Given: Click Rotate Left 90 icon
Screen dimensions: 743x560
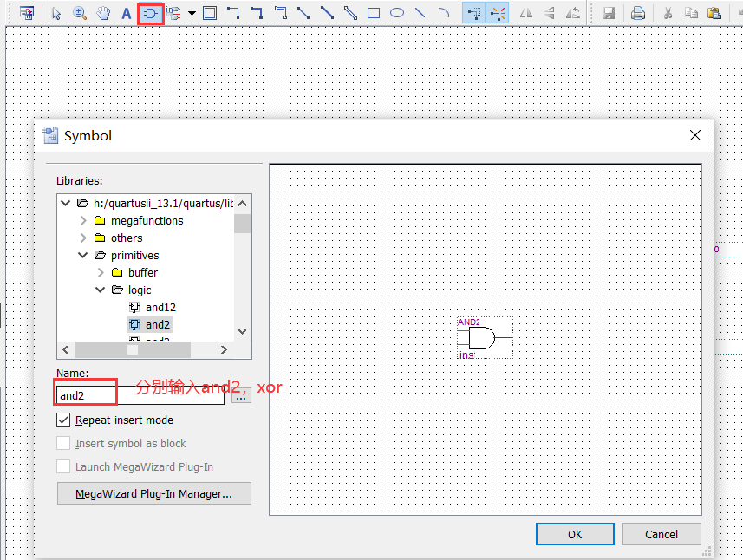Looking at the screenshot, I should (573, 13).
